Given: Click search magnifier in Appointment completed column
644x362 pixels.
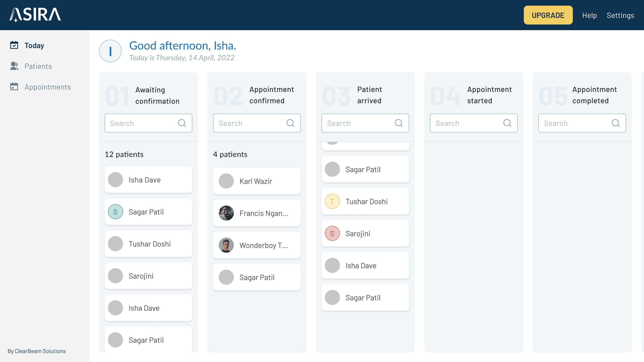Looking at the screenshot, I should (x=615, y=123).
